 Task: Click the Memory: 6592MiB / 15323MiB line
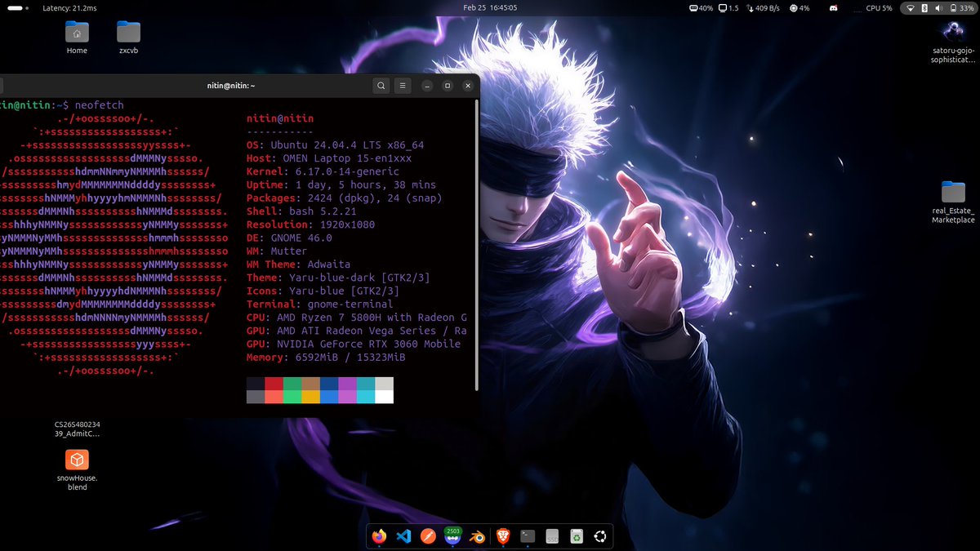(326, 357)
